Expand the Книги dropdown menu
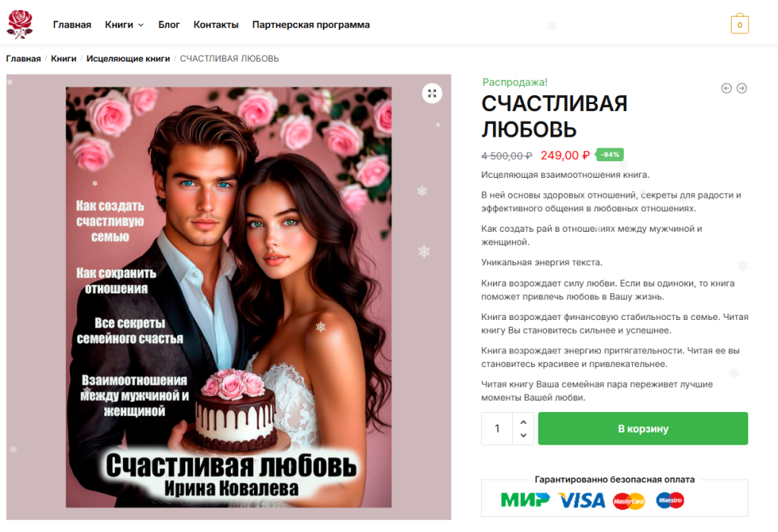 tap(124, 25)
